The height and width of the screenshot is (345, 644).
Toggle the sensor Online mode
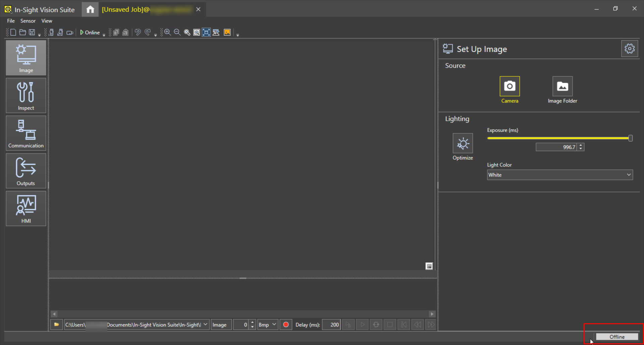click(x=90, y=32)
